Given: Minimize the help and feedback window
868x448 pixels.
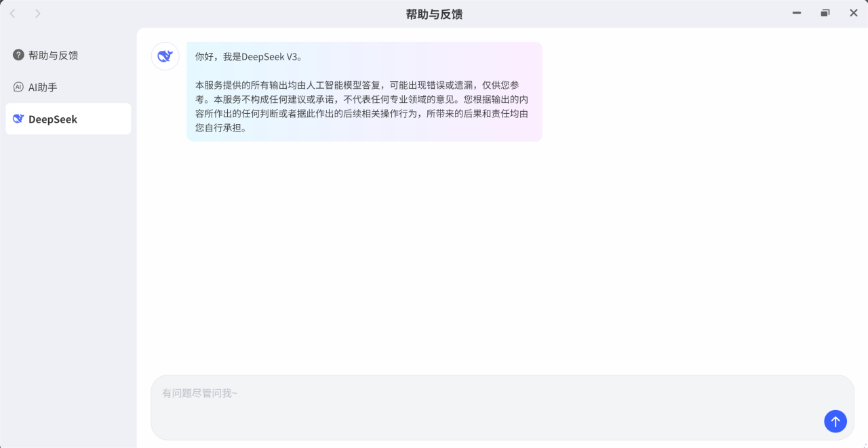Looking at the screenshot, I should [x=797, y=13].
